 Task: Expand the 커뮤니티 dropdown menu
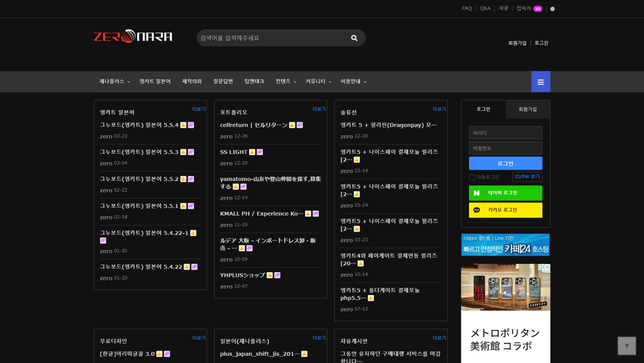click(x=318, y=82)
